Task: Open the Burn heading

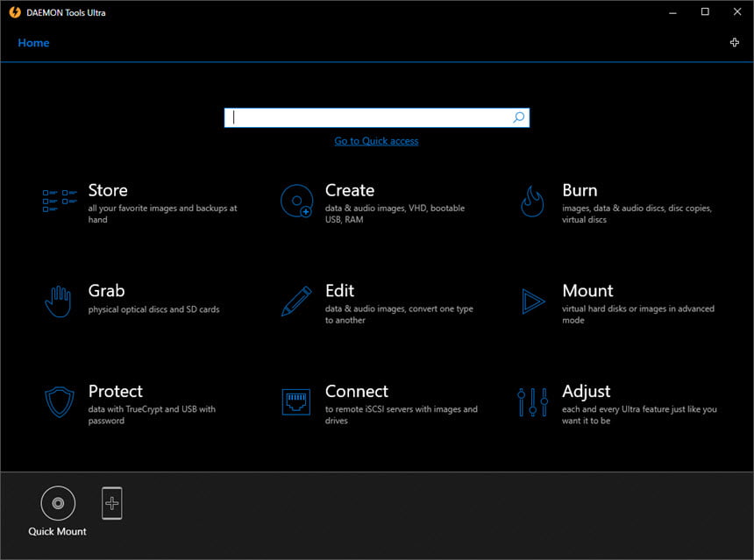Action: (580, 190)
